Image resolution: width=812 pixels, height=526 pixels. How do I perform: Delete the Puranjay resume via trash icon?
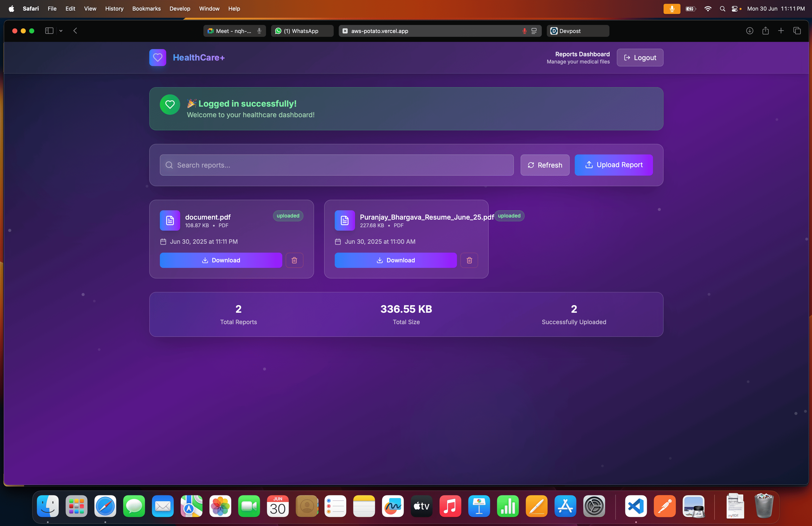pyautogui.click(x=469, y=260)
